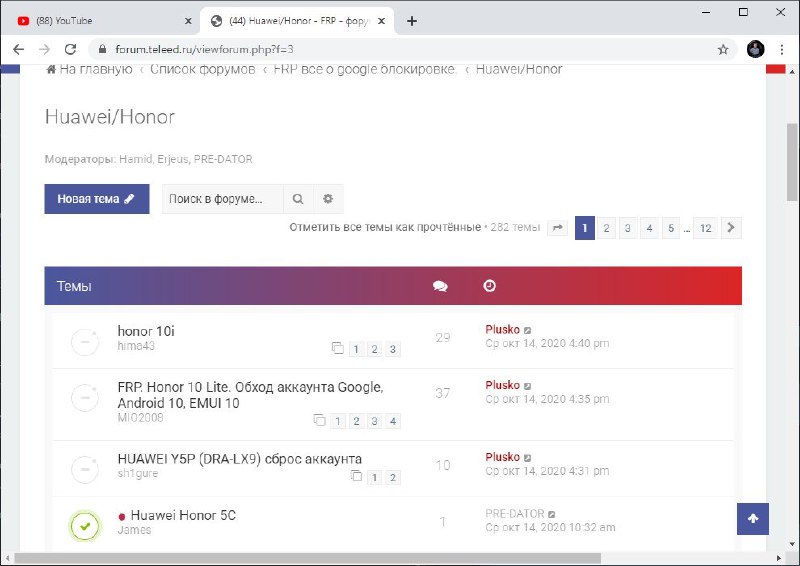
Task: Open page 4 of Honor 10 Lite topic
Action: click(393, 422)
